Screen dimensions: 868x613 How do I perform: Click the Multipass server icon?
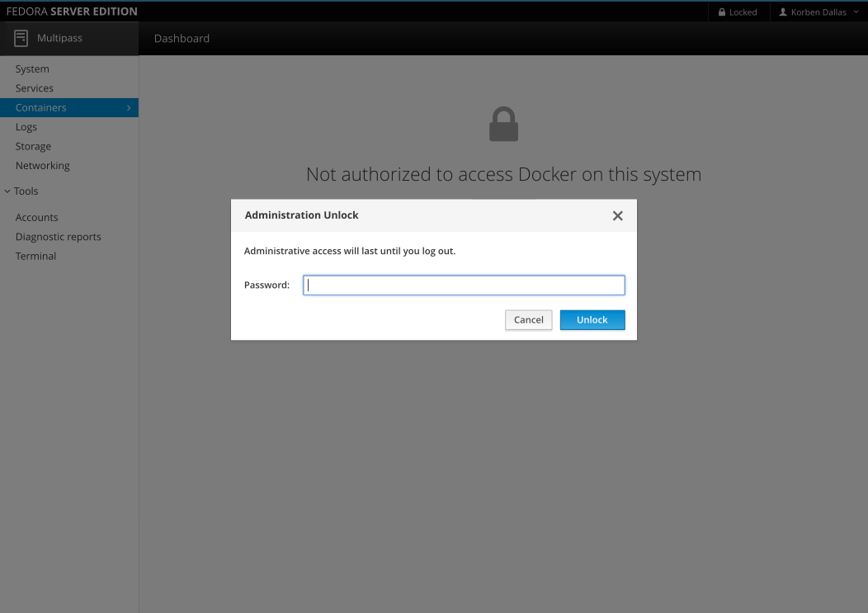point(21,38)
